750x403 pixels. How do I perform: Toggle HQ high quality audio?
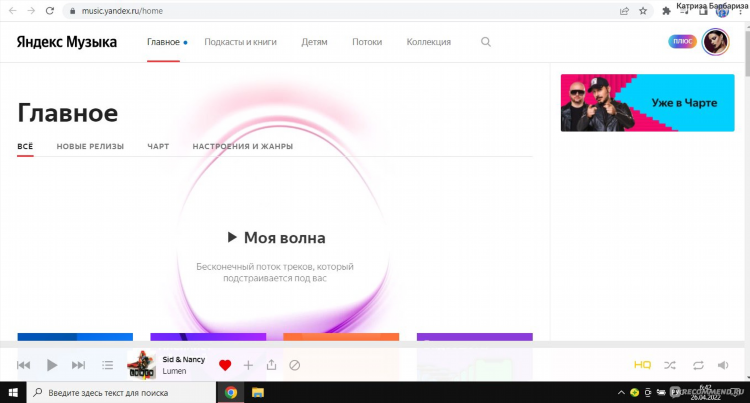pos(642,365)
